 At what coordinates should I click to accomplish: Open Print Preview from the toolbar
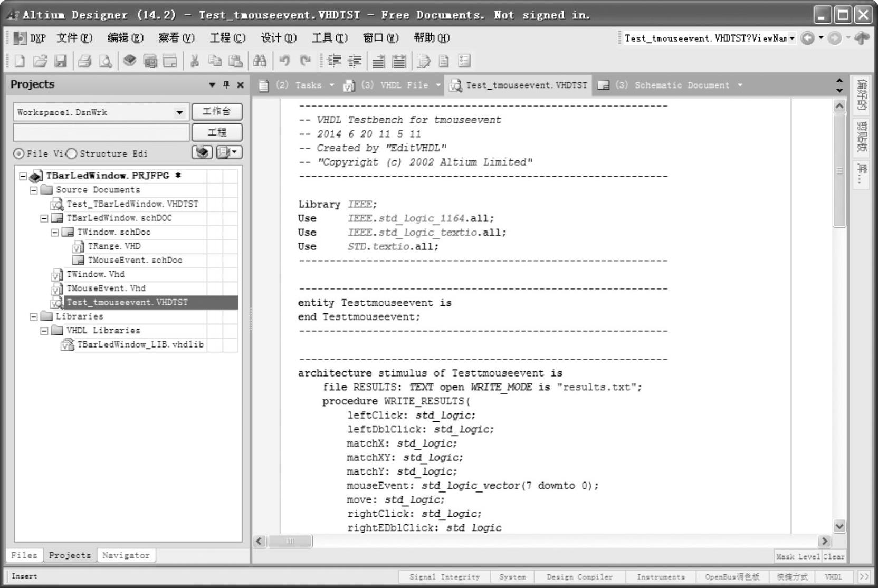pyautogui.click(x=106, y=61)
